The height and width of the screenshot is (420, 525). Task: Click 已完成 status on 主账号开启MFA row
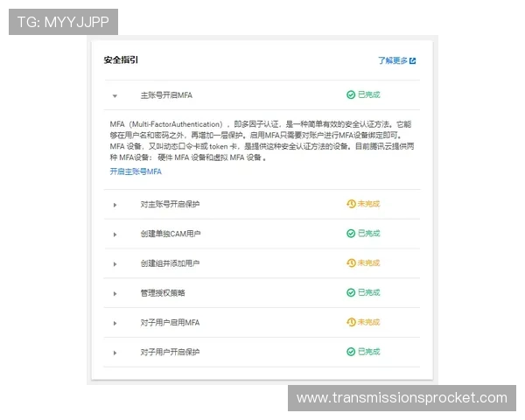pos(369,94)
